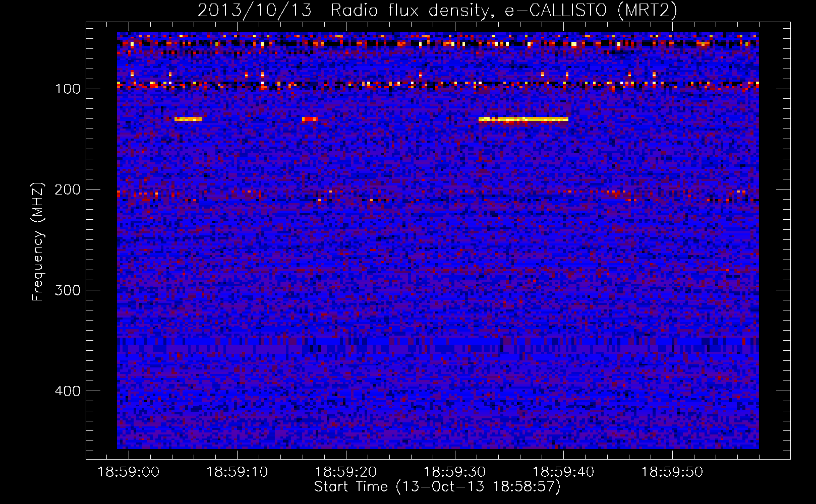Viewport: 816px width, 504px height.
Task: Click the 18:59:20 time tick label
Action: click(x=346, y=472)
